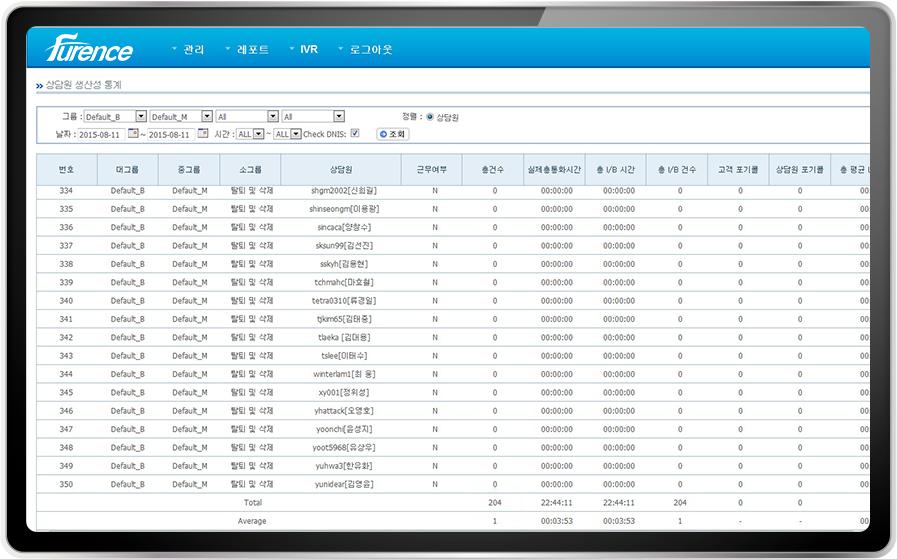
Task: Click the 총 I/B 시간 column header
Action: tap(616, 169)
